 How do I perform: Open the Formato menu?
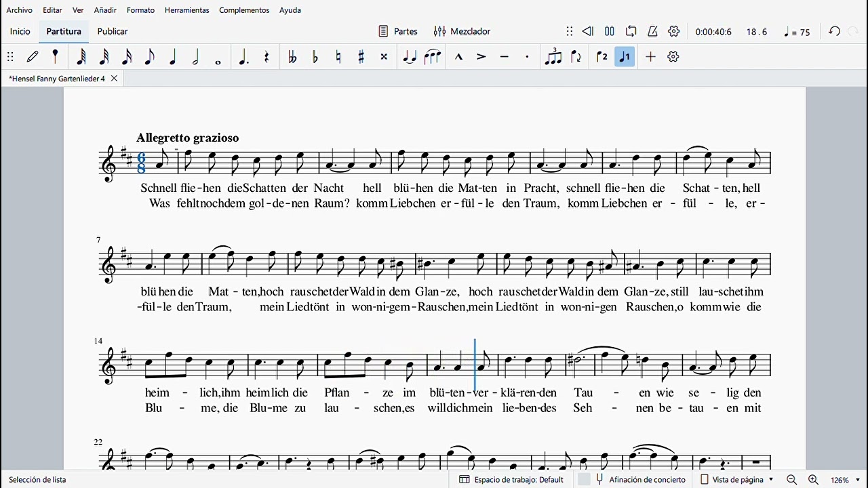click(140, 10)
